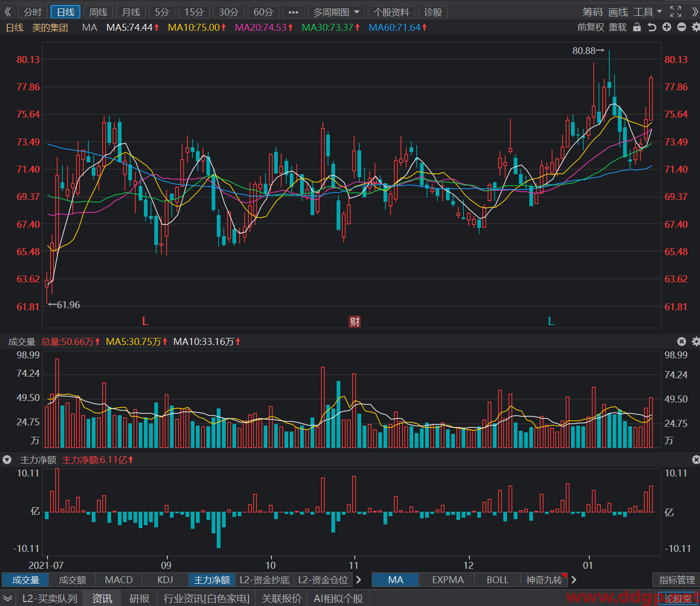
Task: Switch sub-chart to 成交额 indicator
Action: point(72,580)
